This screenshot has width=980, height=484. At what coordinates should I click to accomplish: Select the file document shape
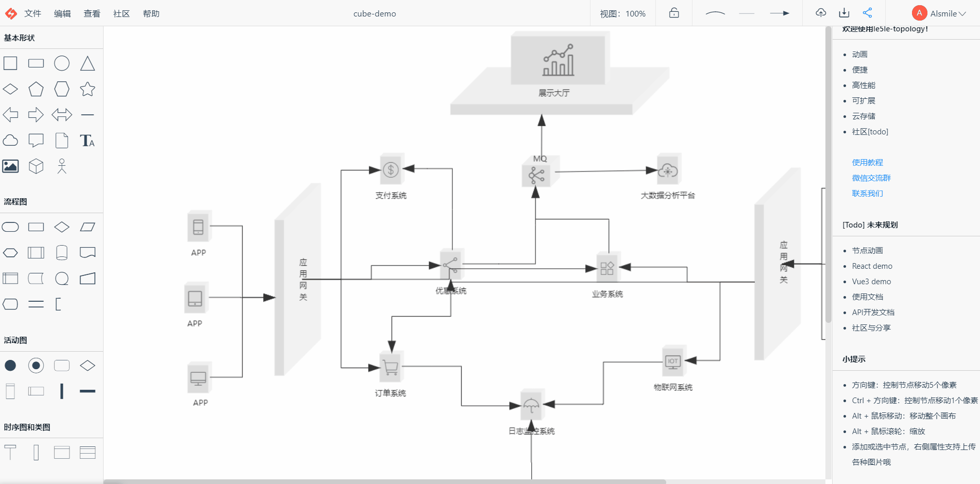point(62,141)
